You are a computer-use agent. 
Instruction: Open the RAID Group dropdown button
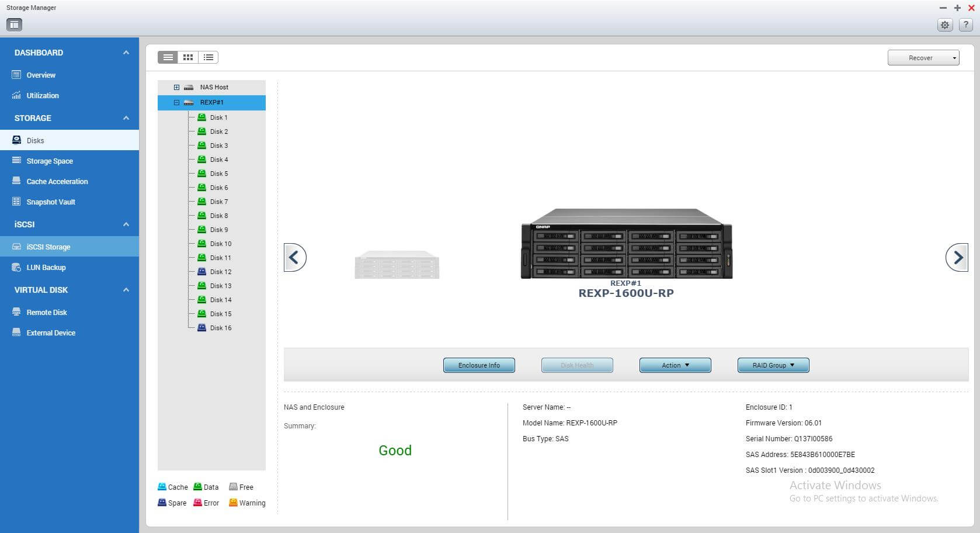point(773,365)
